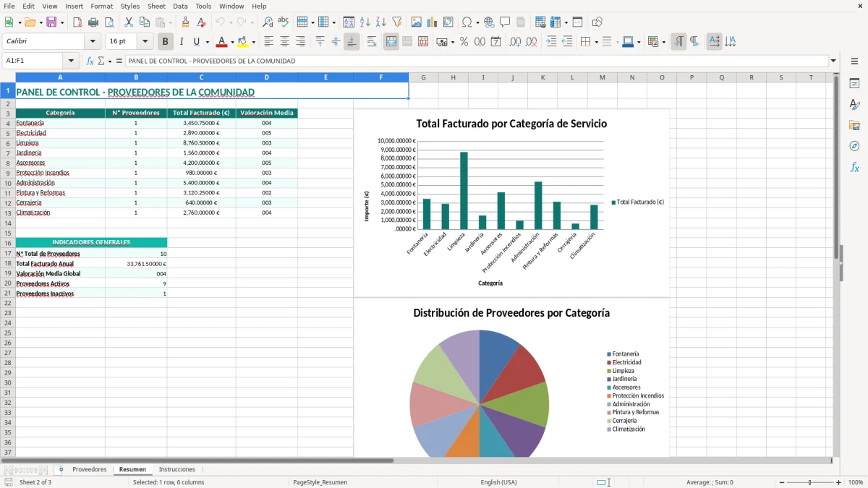Screen dimensions: 868x488
Task: Open the Format menu
Action: pos(101,6)
